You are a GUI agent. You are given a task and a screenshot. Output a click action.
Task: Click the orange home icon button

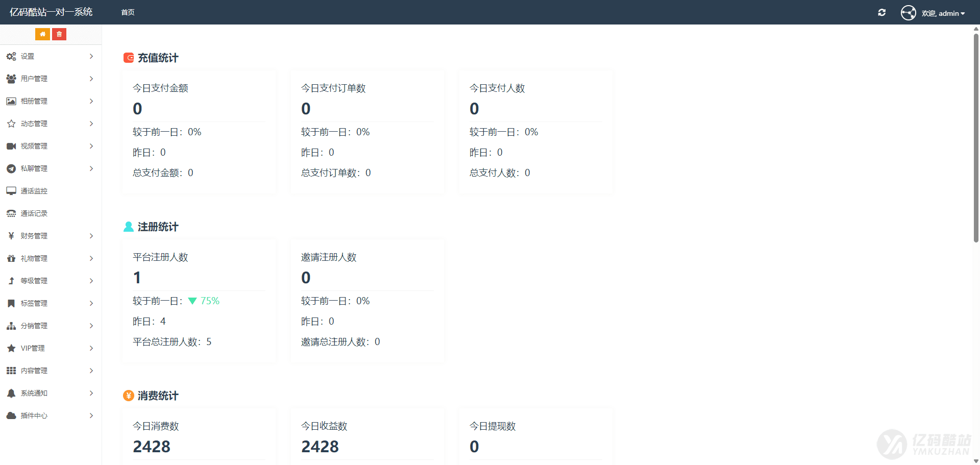tap(42, 34)
